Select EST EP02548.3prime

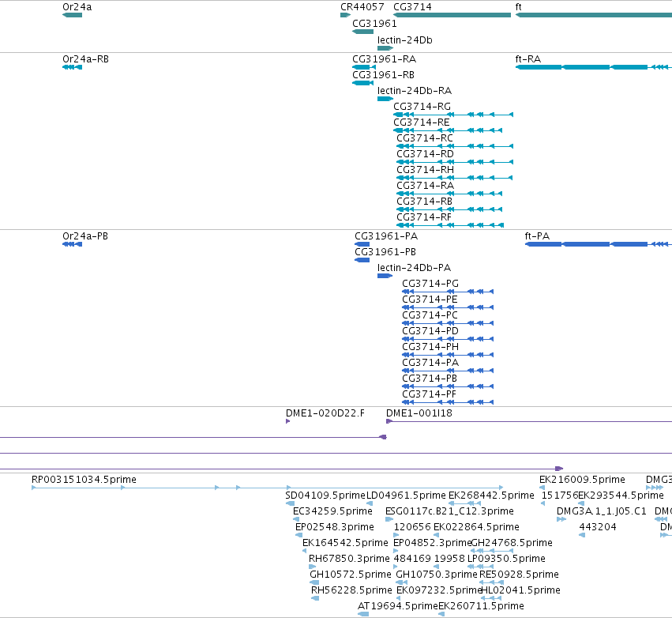298,535
